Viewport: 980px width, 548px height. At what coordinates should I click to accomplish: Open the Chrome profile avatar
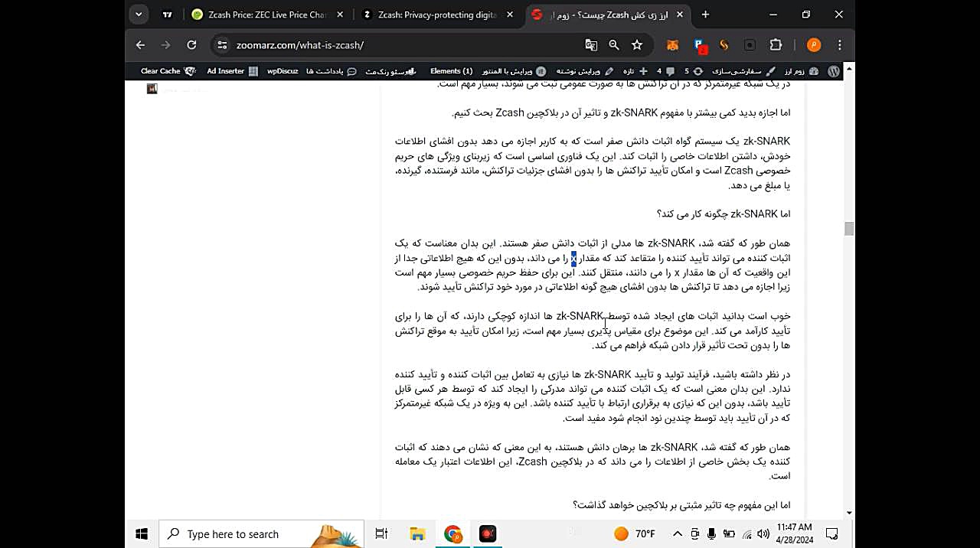tap(814, 45)
